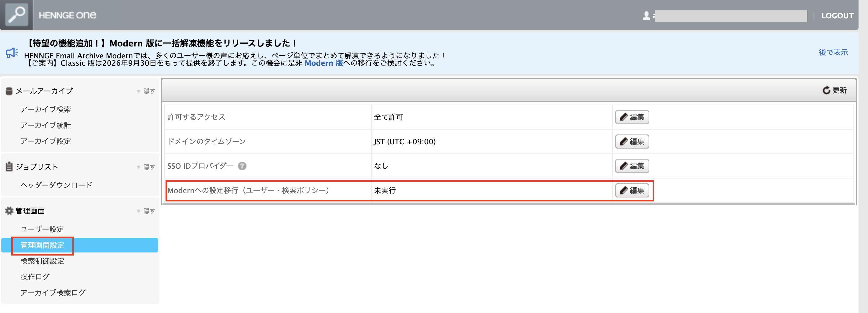Collapse 管理画面 section with 隠す
Viewport: 868px width, 313px height.
tap(146, 211)
